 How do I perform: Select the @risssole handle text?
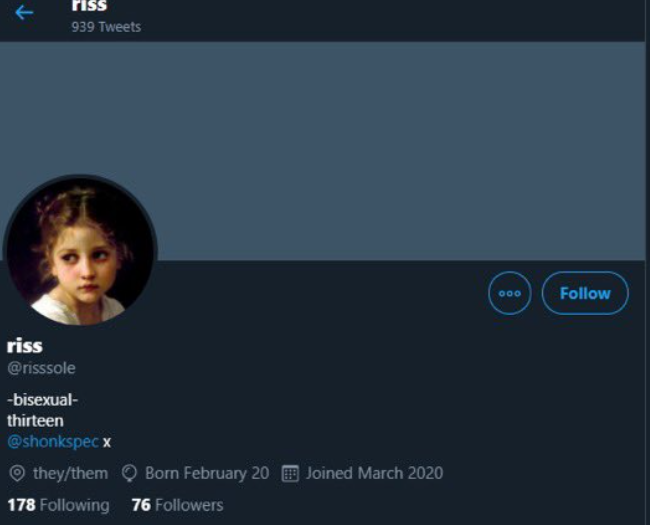41,368
